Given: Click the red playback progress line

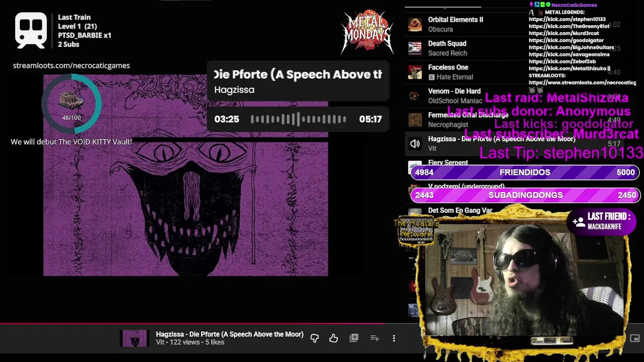Looking at the screenshot, I should [x=191, y=324].
